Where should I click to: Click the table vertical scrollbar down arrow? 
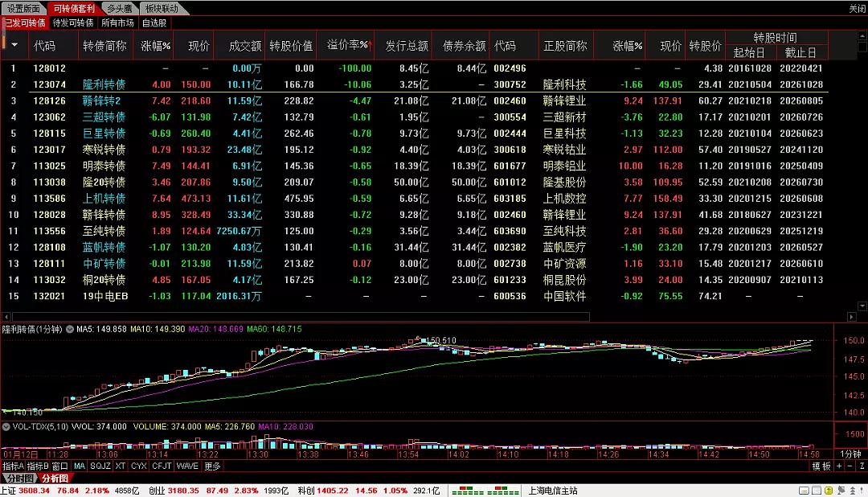(x=862, y=306)
